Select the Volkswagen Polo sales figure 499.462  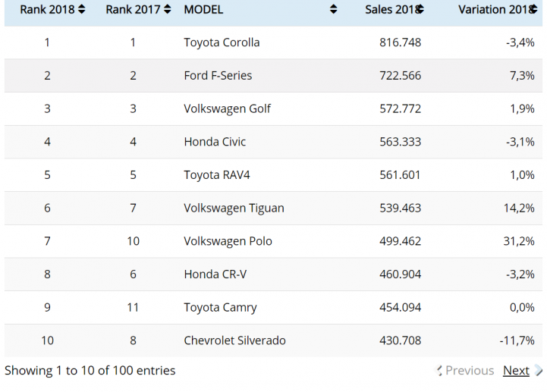click(400, 241)
